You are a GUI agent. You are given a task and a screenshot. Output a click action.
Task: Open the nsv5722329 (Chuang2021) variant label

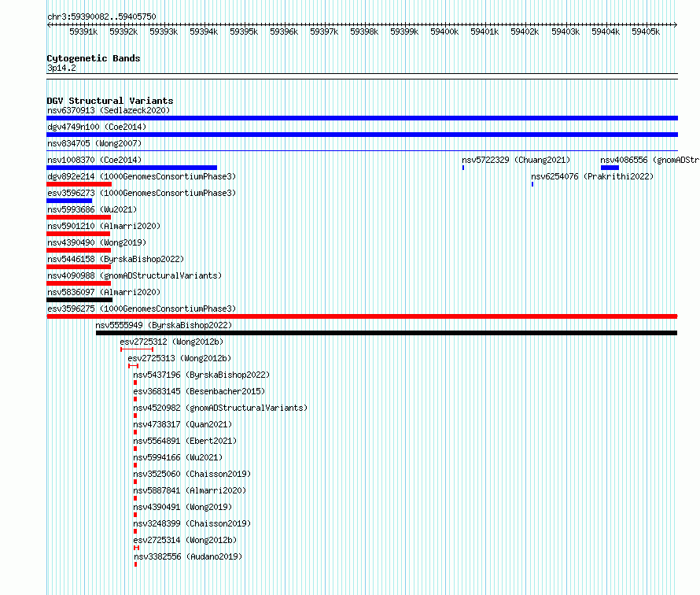[516, 160]
